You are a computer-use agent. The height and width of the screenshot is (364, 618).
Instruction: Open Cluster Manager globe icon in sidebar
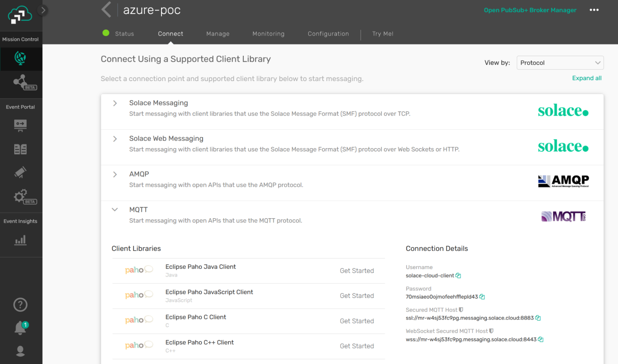click(21, 59)
